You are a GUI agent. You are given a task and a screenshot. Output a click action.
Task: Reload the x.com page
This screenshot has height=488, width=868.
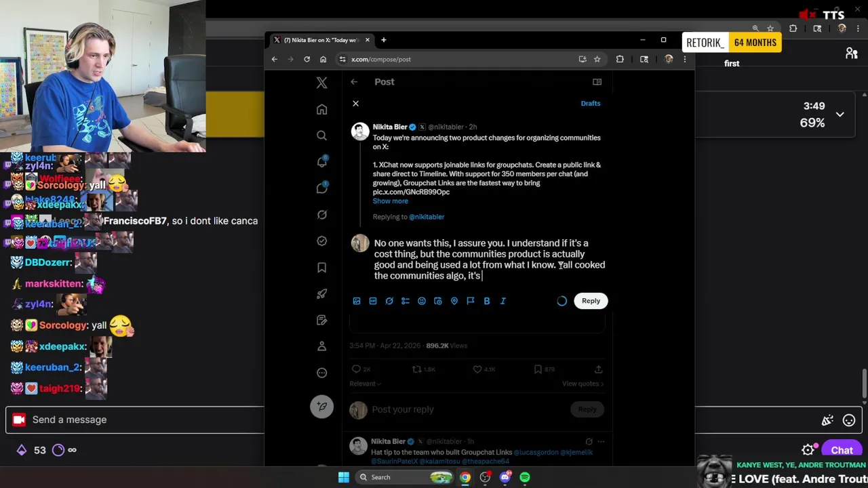coord(307,59)
